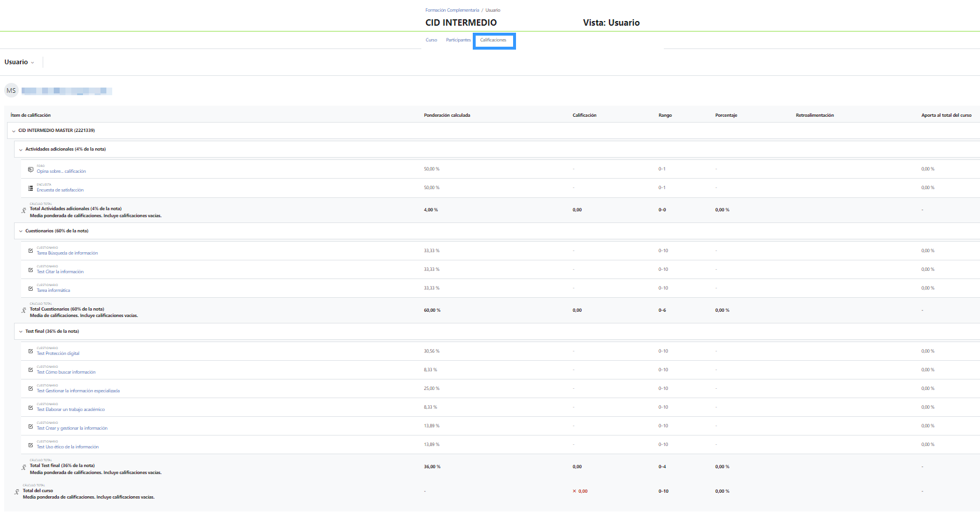Screen dimensions: 980x512
Task: Click quiz icon next to Tarea Búsqueda de información
Action: click(30, 251)
